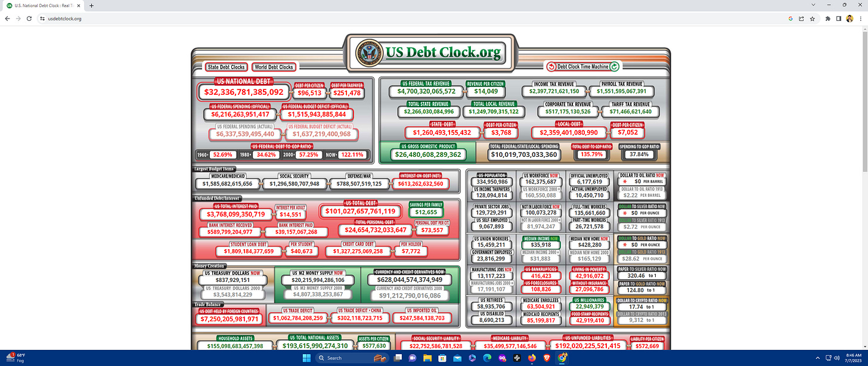Expand the tab search chevron
Viewport: 868px width, 366px height.
tap(814, 5)
